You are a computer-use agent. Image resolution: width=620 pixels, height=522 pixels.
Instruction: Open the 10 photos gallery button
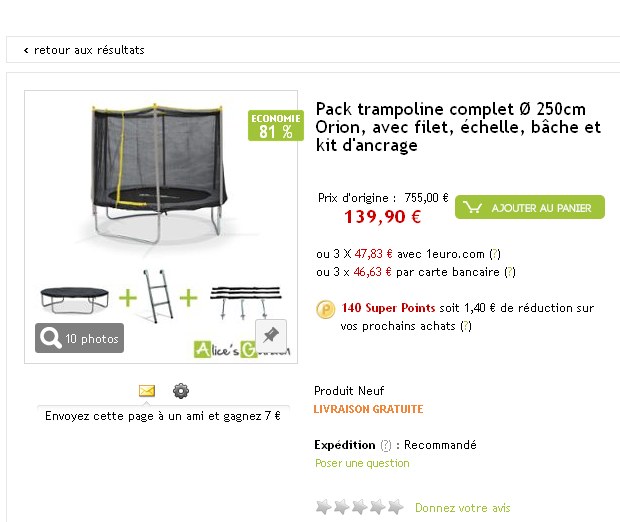click(x=80, y=339)
